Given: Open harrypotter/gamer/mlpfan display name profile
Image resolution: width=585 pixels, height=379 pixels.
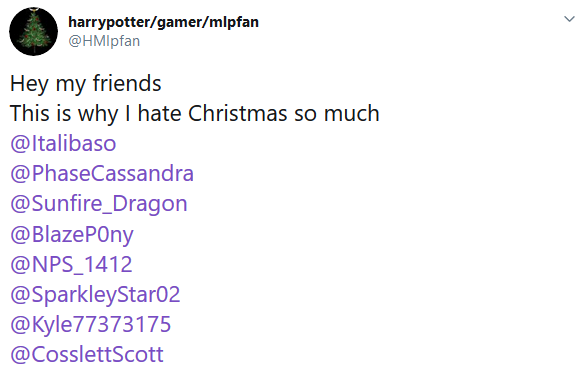Looking at the screenshot, I should [163, 22].
